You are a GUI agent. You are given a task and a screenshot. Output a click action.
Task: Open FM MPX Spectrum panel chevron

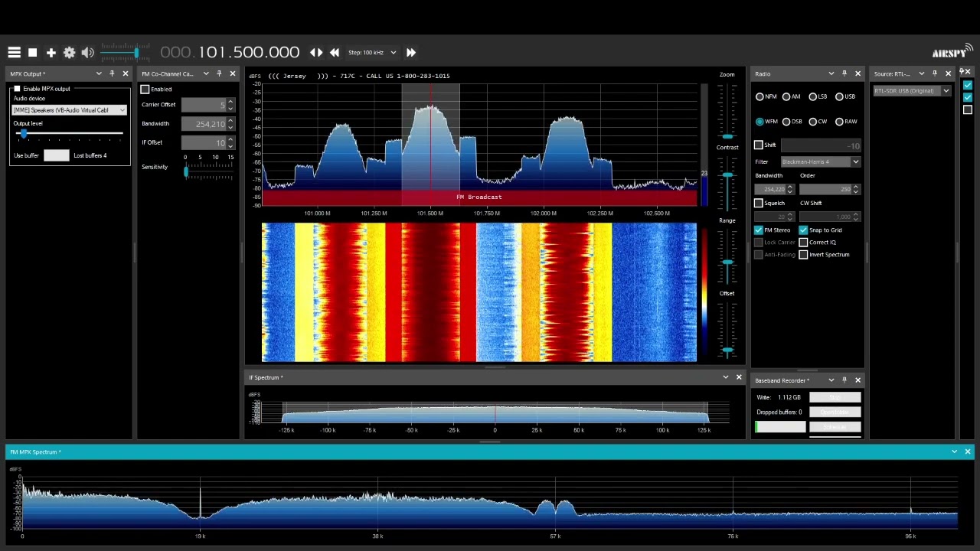[955, 452]
